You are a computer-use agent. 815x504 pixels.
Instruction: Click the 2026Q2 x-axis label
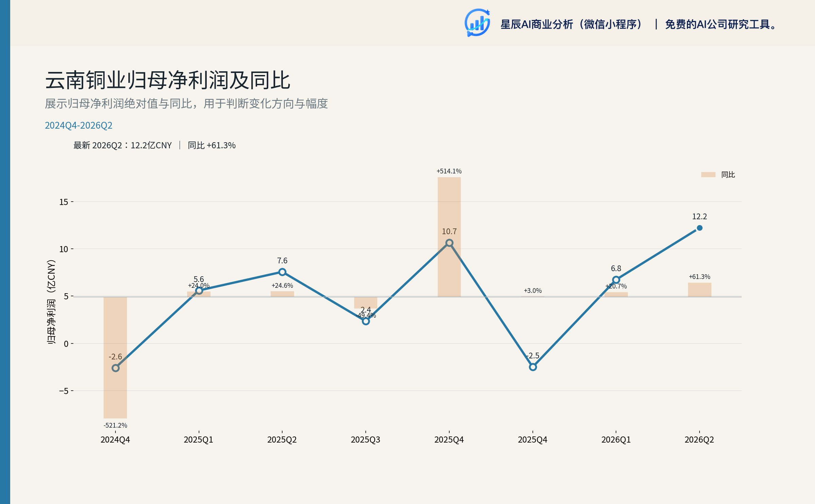(x=700, y=440)
